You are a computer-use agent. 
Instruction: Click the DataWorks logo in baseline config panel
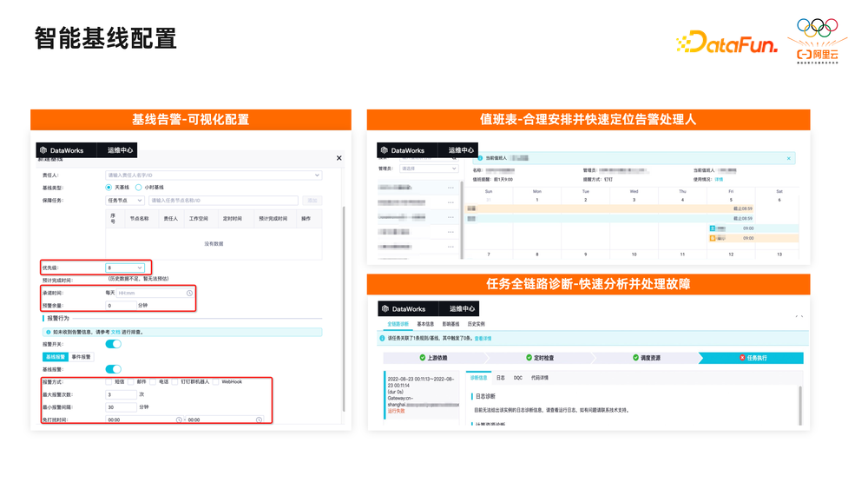click(x=43, y=150)
